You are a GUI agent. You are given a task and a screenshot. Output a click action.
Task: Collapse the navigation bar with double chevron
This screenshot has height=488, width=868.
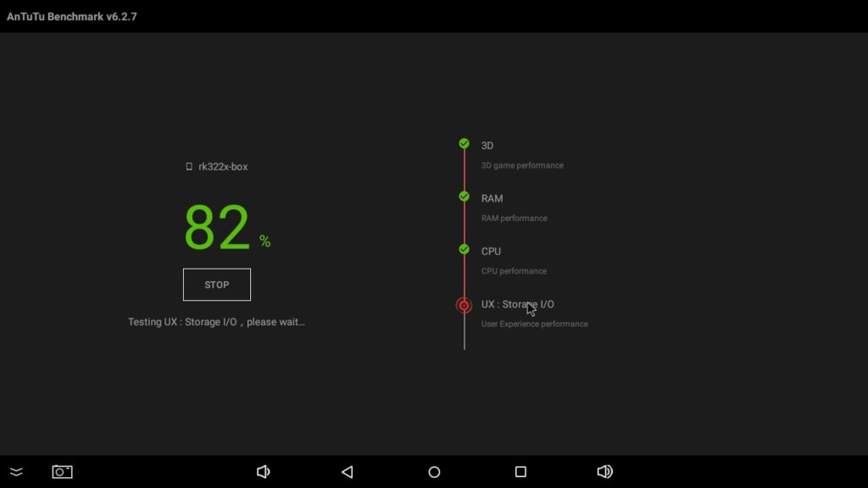click(x=16, y=472)
